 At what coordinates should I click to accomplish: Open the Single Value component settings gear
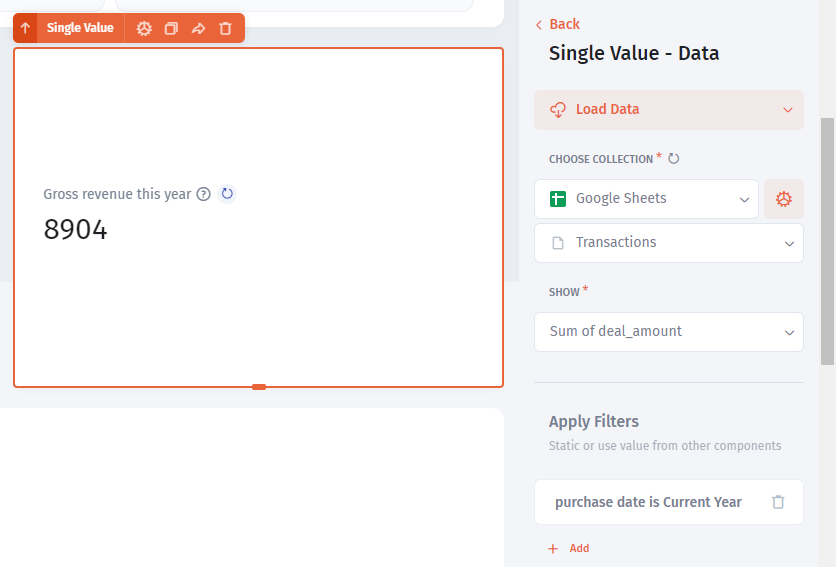[144, 28]
